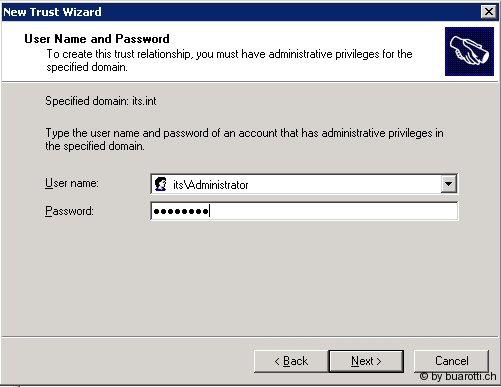
Task: Click the "User name:" label
Action: [72, 183]
